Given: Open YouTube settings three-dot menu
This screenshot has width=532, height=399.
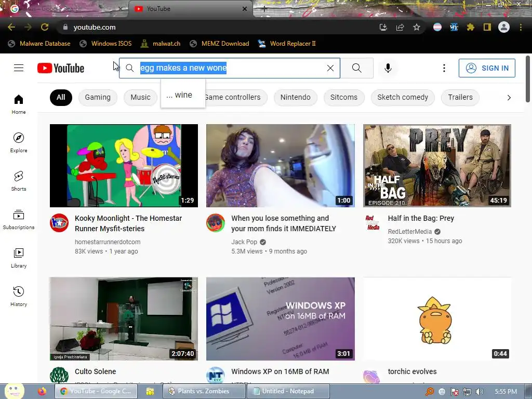Looking at the screenshot, I should pyautogui.click(x=444, y=68).
